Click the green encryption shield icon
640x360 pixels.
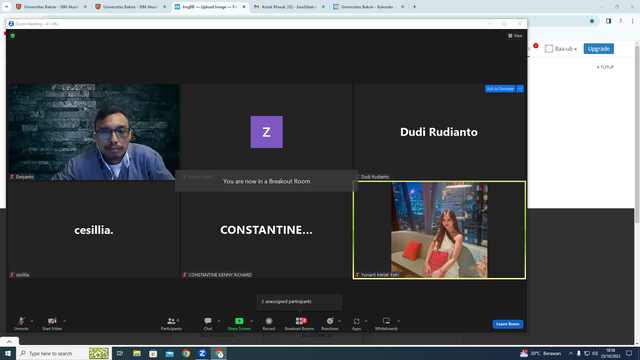[13, 36]
